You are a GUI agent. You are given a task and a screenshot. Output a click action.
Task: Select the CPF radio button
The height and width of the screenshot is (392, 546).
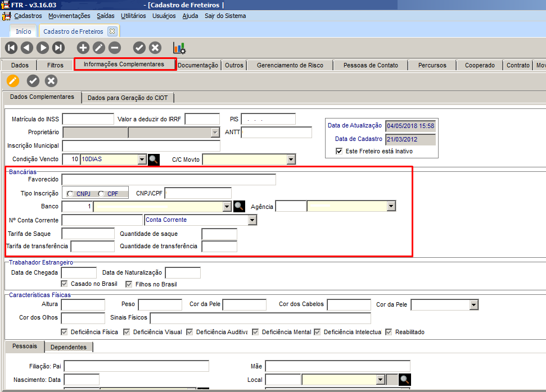coord(101,194)
